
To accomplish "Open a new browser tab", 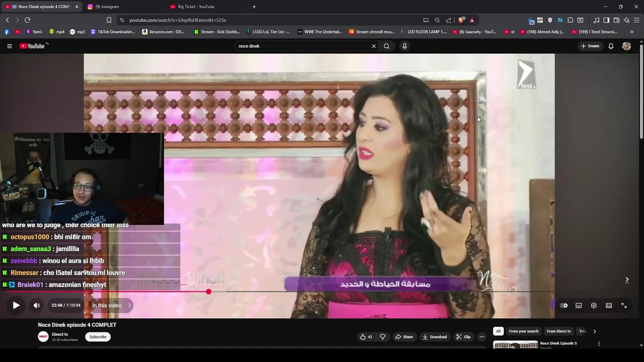I will [x=254, y=7].
